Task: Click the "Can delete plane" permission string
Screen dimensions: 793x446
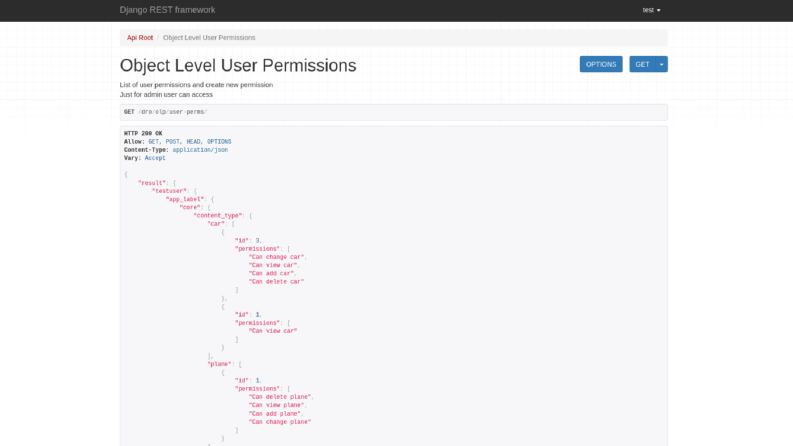Action: pyautogui.click(x=280, y=397)
